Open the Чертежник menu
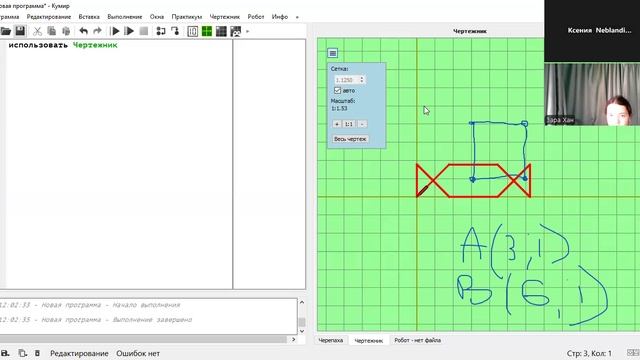This screenshot has height=360, width=640. pyautogui.click(x=224, y=17)
